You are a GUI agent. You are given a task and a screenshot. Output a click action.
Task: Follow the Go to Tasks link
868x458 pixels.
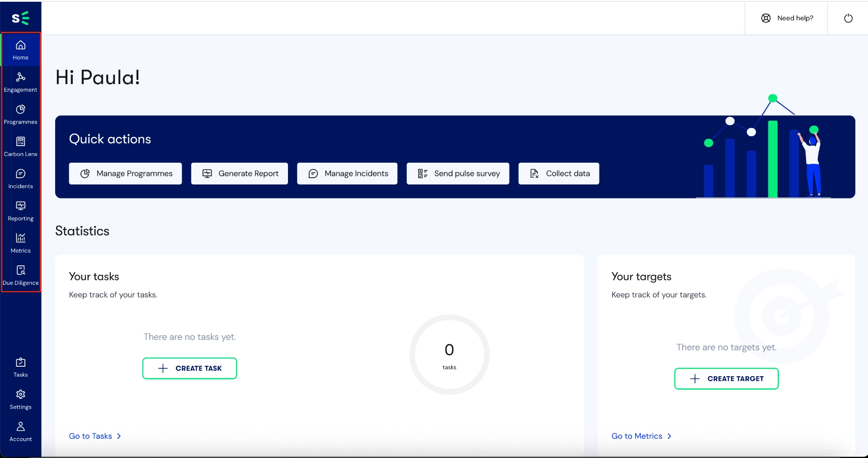[95, 436]
